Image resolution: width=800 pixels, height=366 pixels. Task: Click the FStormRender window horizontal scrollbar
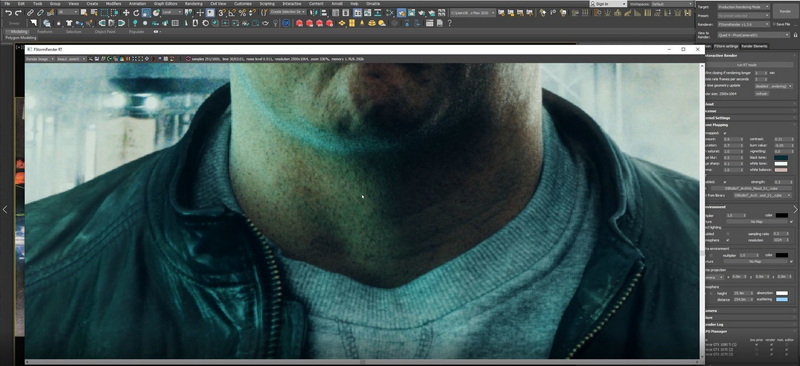point(362,361)
